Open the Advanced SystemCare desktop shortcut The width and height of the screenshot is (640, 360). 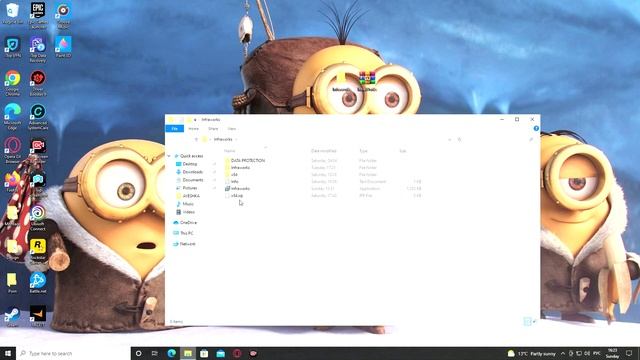[38, 117]
